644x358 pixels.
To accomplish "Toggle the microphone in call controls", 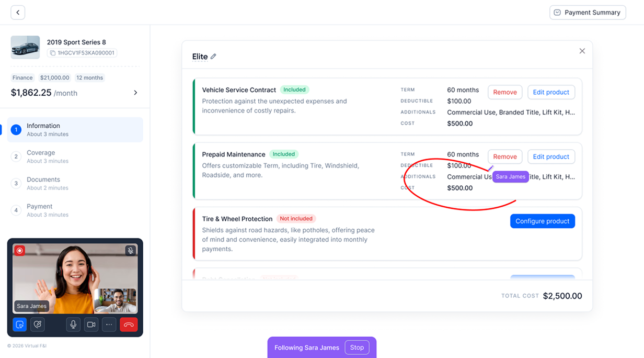I will point(73,325).
